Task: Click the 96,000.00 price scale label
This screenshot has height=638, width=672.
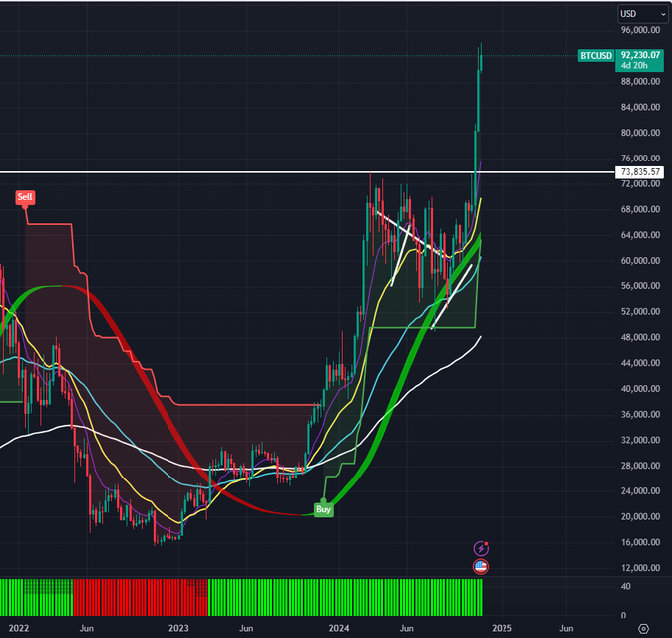Action: tap(642, 30)
